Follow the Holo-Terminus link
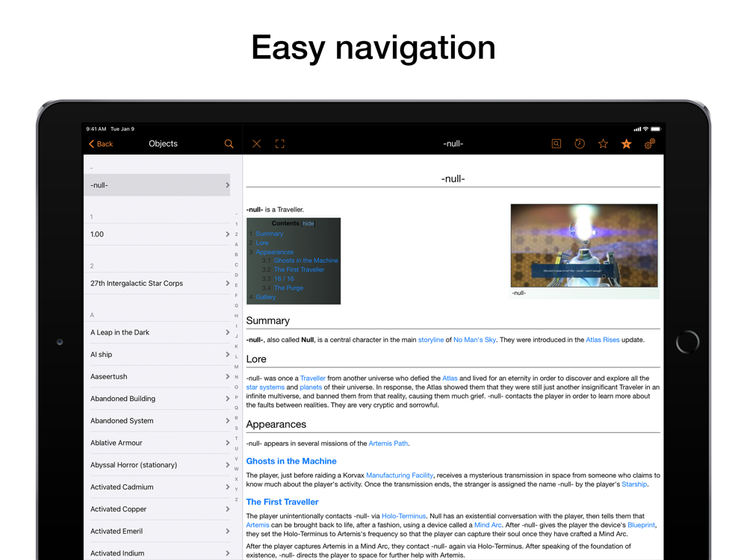This screenshot has height=560, width=747. [403, 516]
